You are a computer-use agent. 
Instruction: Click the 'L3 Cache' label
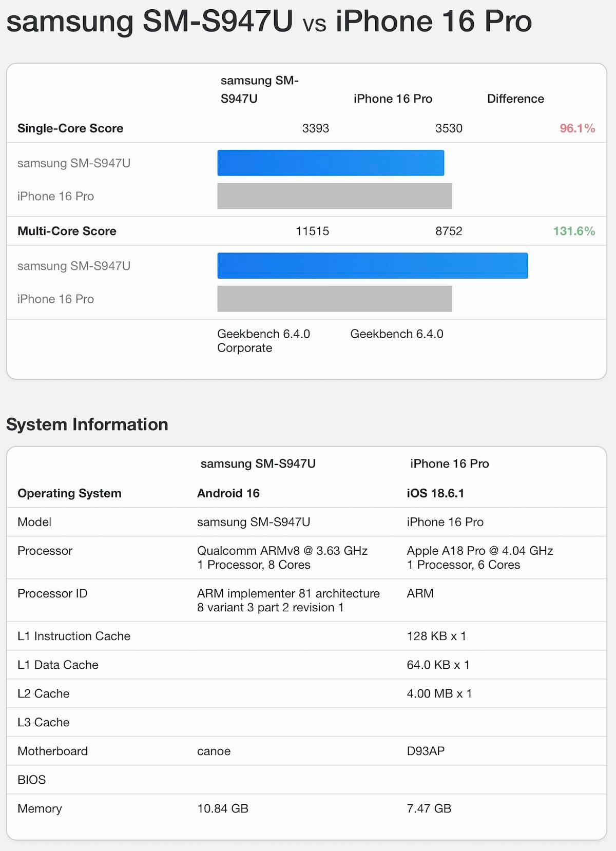tap(43, 722)
